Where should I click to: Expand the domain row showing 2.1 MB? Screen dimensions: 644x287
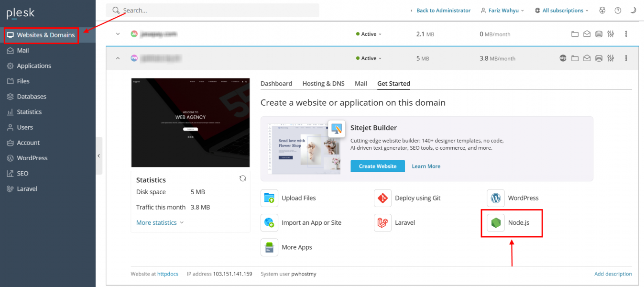[x=118, y=34]
